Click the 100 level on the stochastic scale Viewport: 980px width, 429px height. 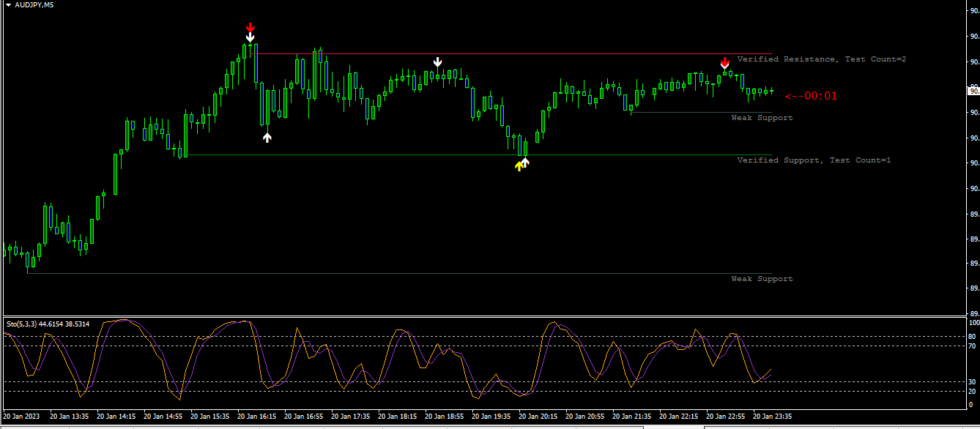(974, 322)
